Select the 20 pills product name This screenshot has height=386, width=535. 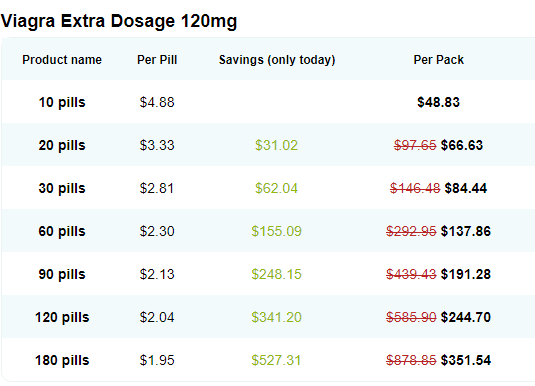point(62,145)
